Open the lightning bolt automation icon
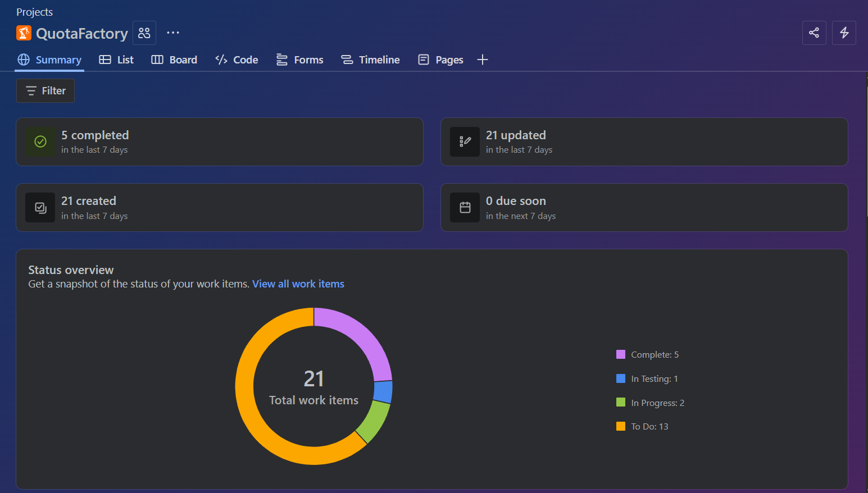Screen dimensions: 868x493 click(844, 33)
